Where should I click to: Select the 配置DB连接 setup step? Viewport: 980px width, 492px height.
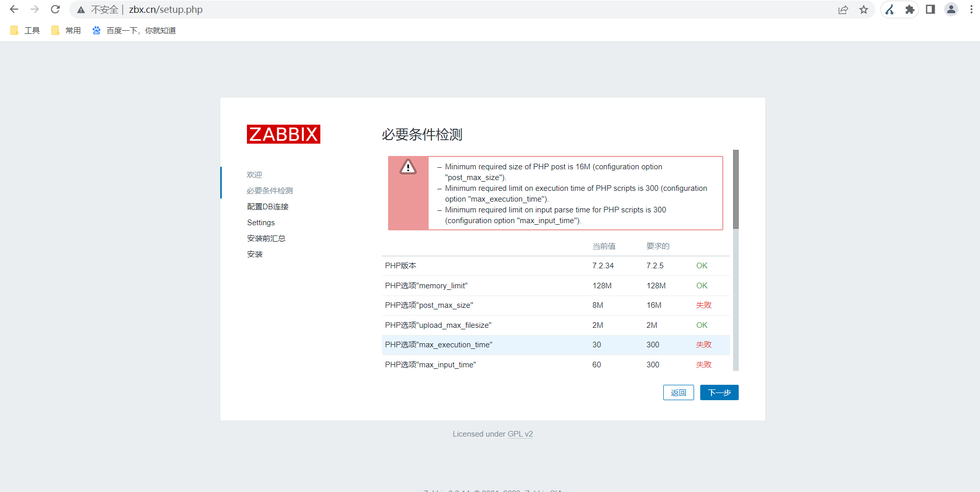tap(268, 207)
